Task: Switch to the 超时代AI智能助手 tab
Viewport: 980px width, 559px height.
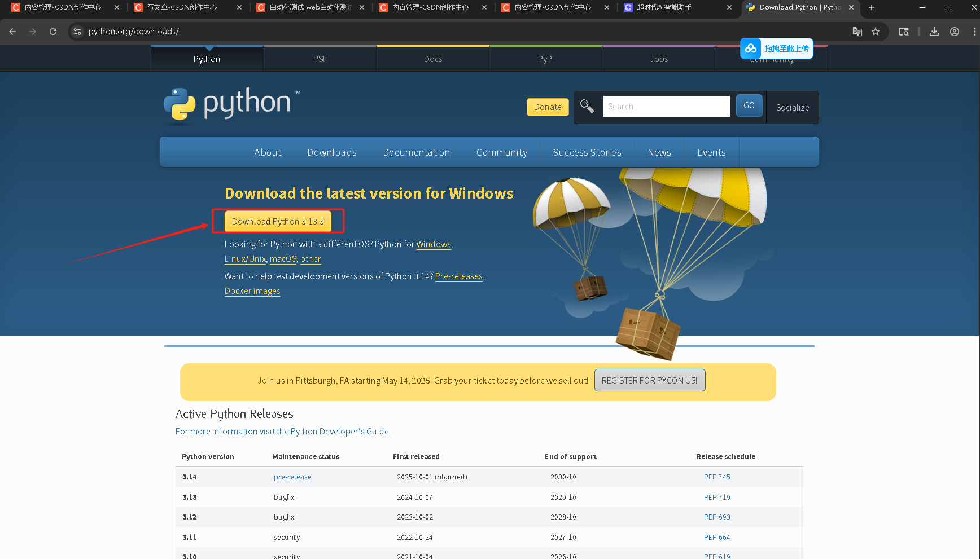Action: 664,7
